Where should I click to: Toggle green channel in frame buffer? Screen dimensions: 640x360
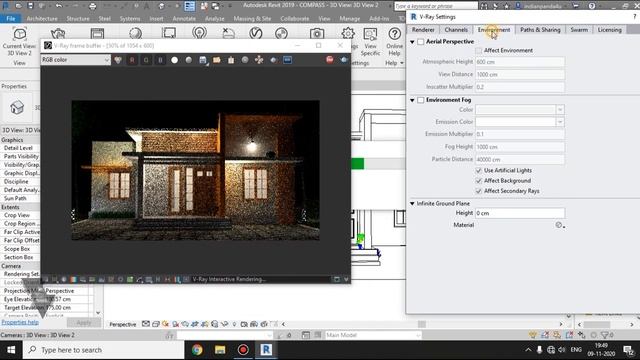146,60
